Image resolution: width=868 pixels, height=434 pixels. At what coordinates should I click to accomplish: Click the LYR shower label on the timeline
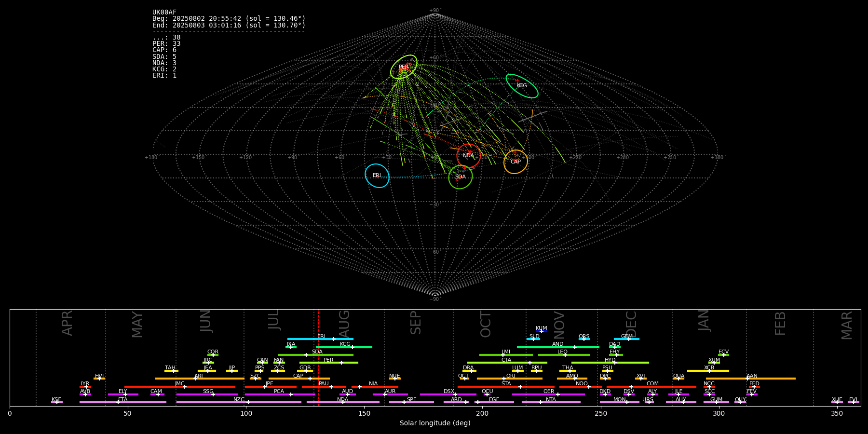pos(85,384)
